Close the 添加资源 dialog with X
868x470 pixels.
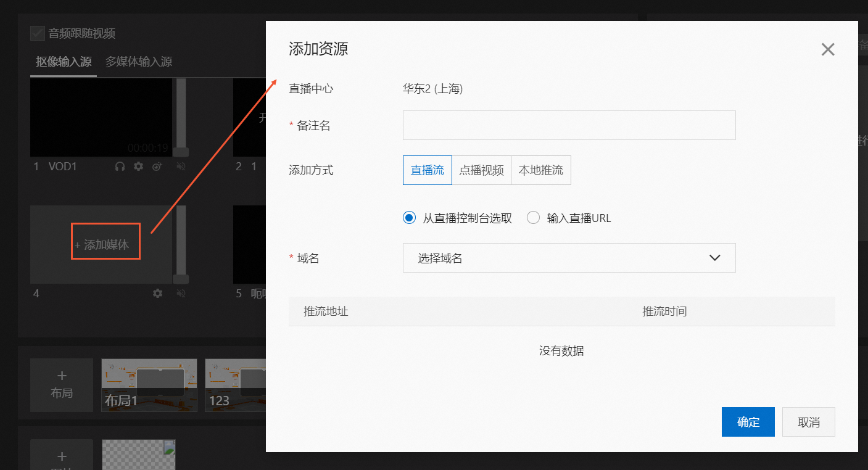click(828, 50)
